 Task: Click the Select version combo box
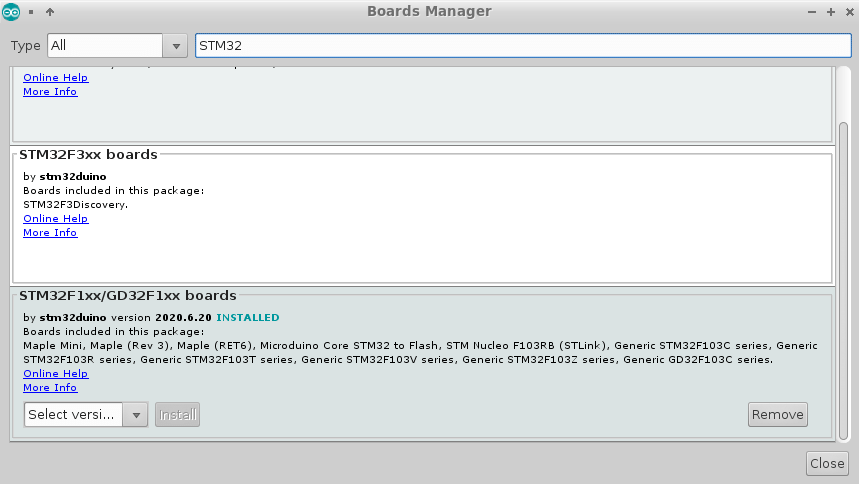pos(86,415)
